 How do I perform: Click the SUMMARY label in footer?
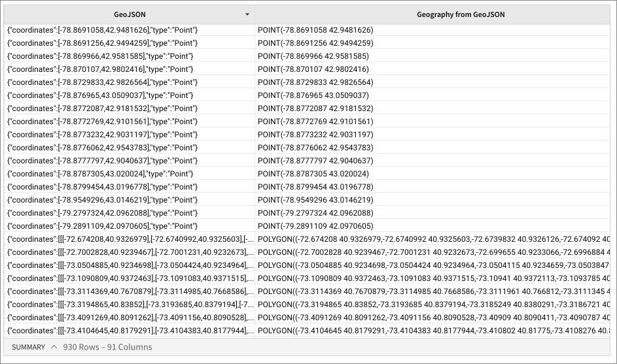point(28,347)
